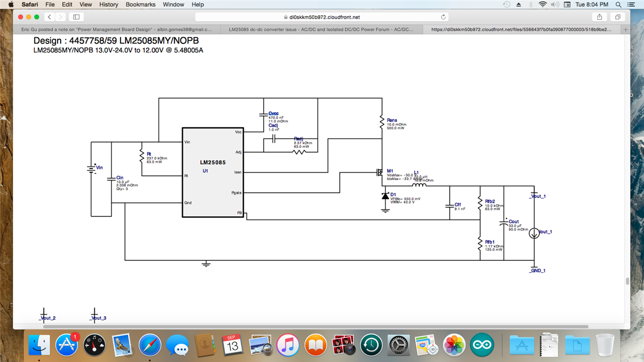644x362 pixels.
Task: Click the cloudfront.net address bar
Action: (321, 17)
